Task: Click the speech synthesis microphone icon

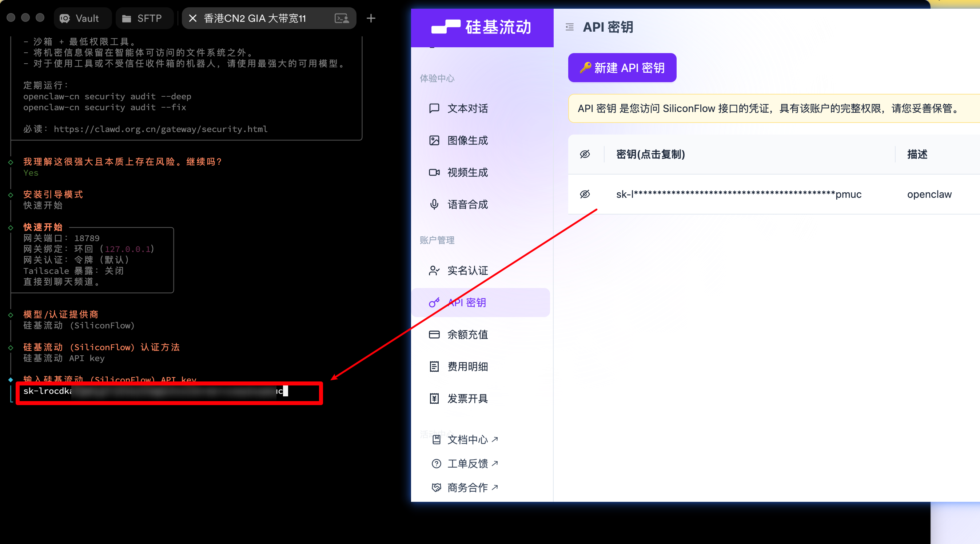Action: (x=434, y=204)
